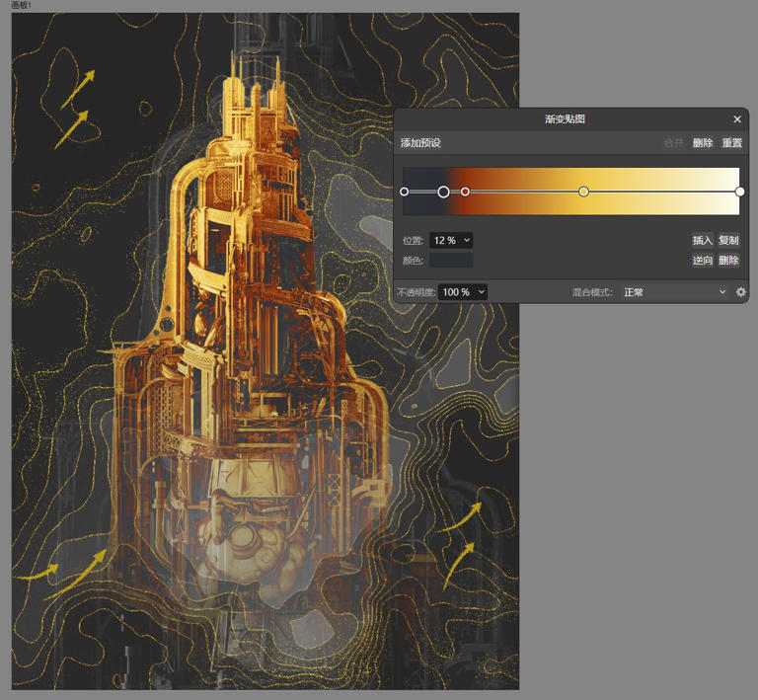The width and height of the screenshot is (758, 700).
Task: Select the leftmost gradient stop
Action: point(405,192)
